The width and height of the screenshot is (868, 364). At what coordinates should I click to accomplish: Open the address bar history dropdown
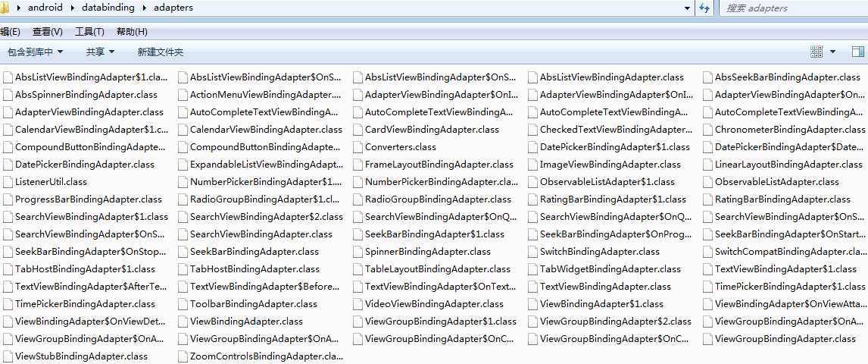click(688, 8)
